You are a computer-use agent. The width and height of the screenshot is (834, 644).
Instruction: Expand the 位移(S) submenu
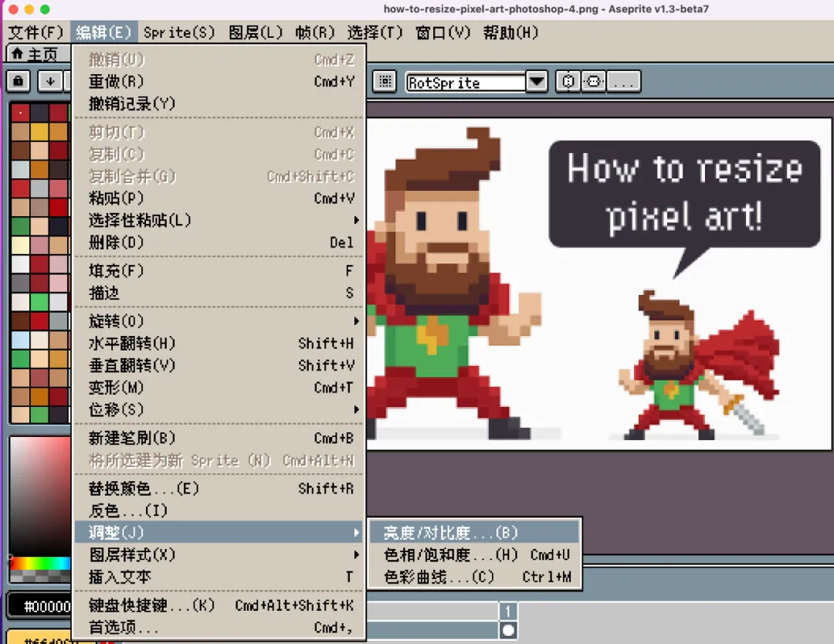click(219, 409)
